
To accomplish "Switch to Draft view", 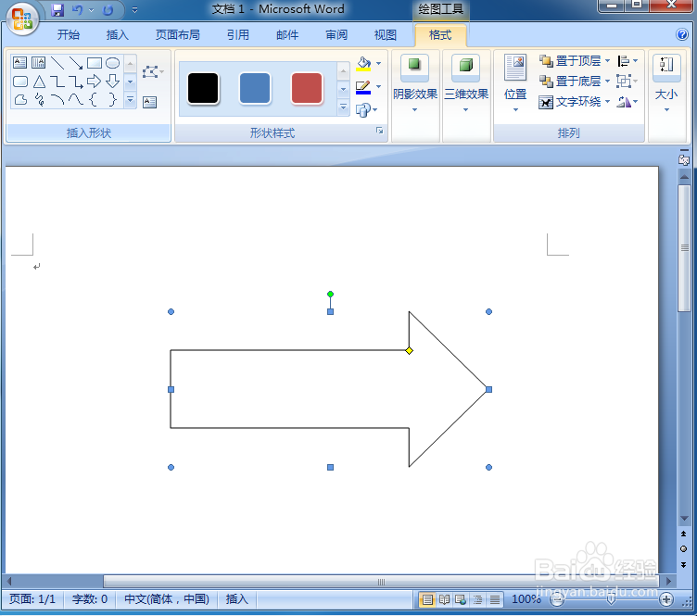I will point(495,600).
